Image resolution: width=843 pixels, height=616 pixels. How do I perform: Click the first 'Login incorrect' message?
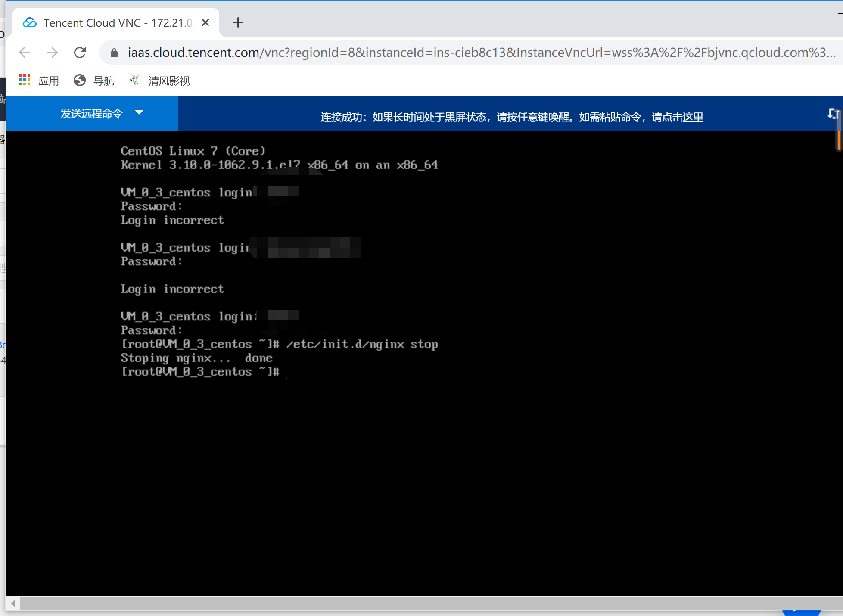173,220
